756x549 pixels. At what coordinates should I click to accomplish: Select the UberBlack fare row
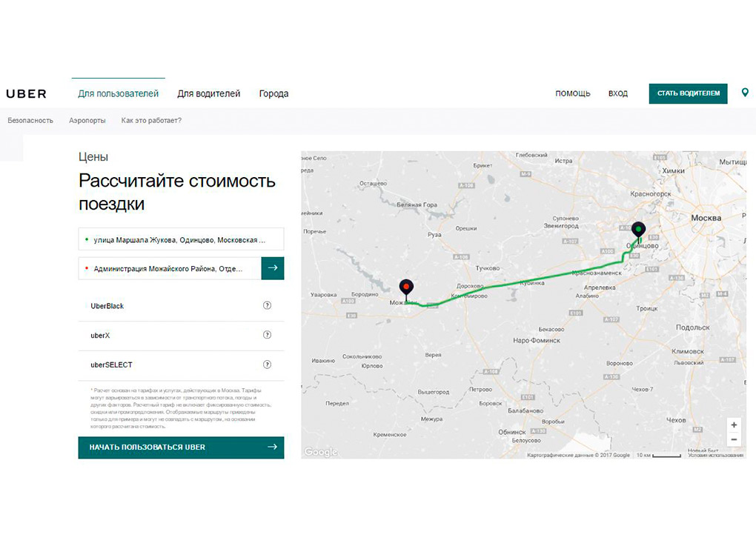[x=182, y=305]
